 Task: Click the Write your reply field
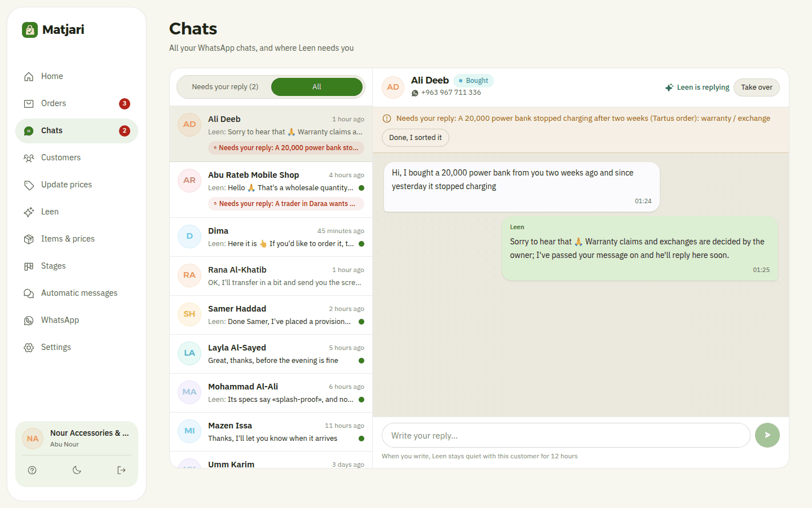566,435
